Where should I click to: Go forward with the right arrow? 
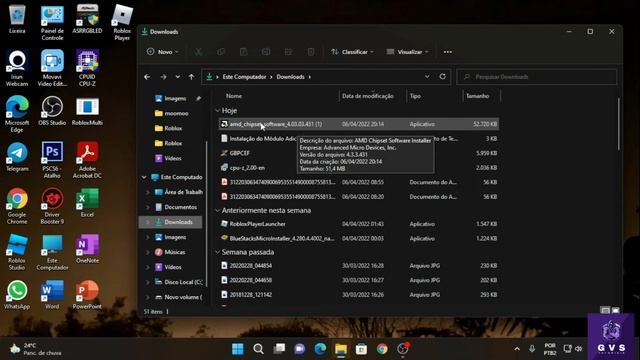click(163, 77)
